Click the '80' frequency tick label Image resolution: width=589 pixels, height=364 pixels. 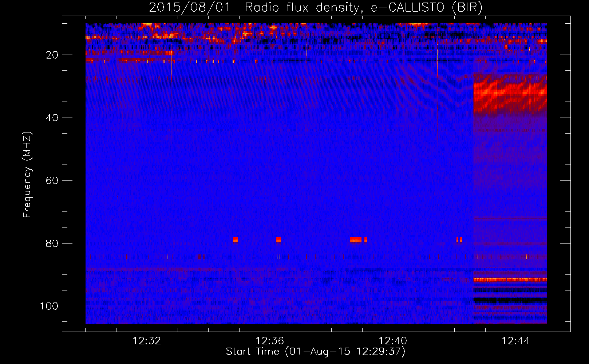point(52,243)
